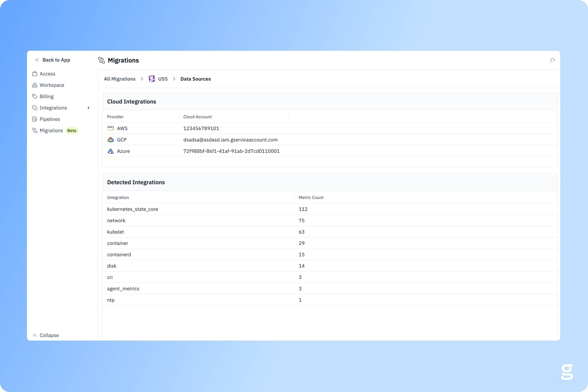
Task: Click the refresh icon in the Migrations header
Action: pos(552,60)
